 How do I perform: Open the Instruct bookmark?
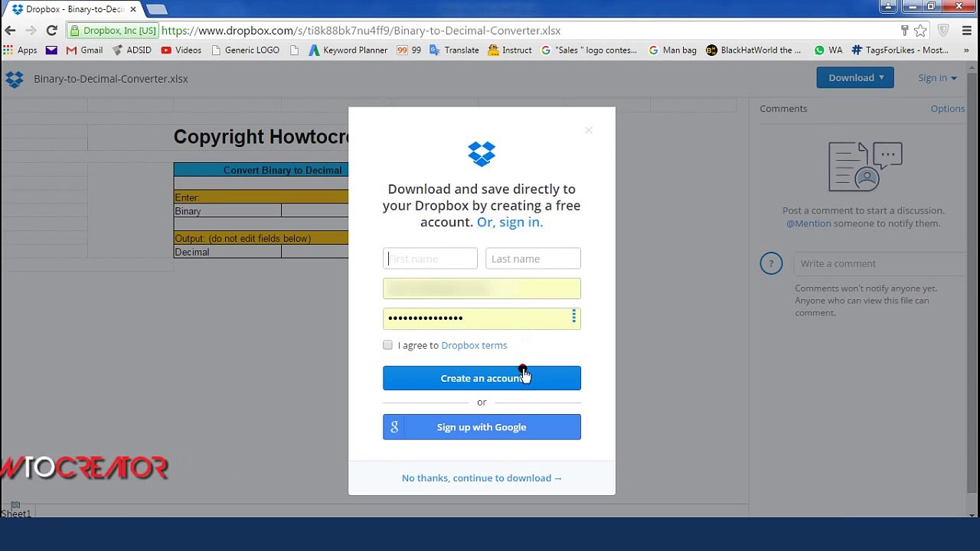pos(510,50)
